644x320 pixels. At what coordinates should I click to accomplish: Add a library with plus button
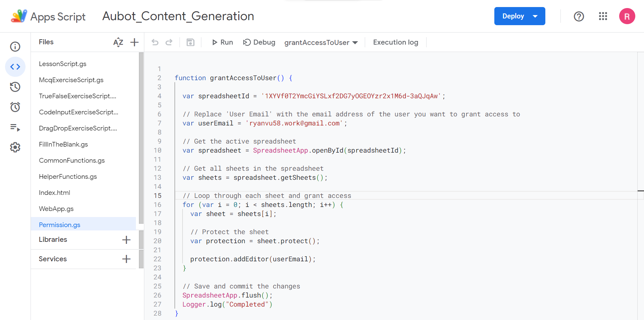click(x=126, y=239)
